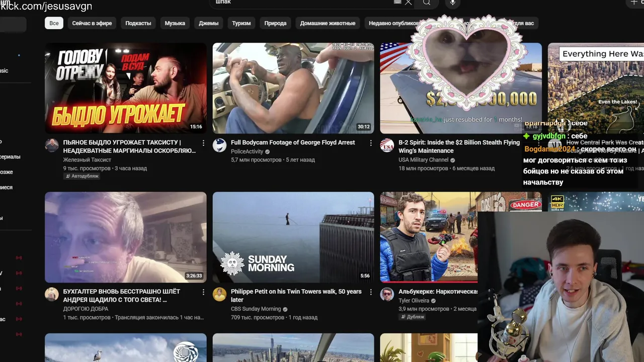The height and width of the screenshot is (362, 644).
Task: Click verified badge next to PoliceActivity
Action: pos(268,152)
